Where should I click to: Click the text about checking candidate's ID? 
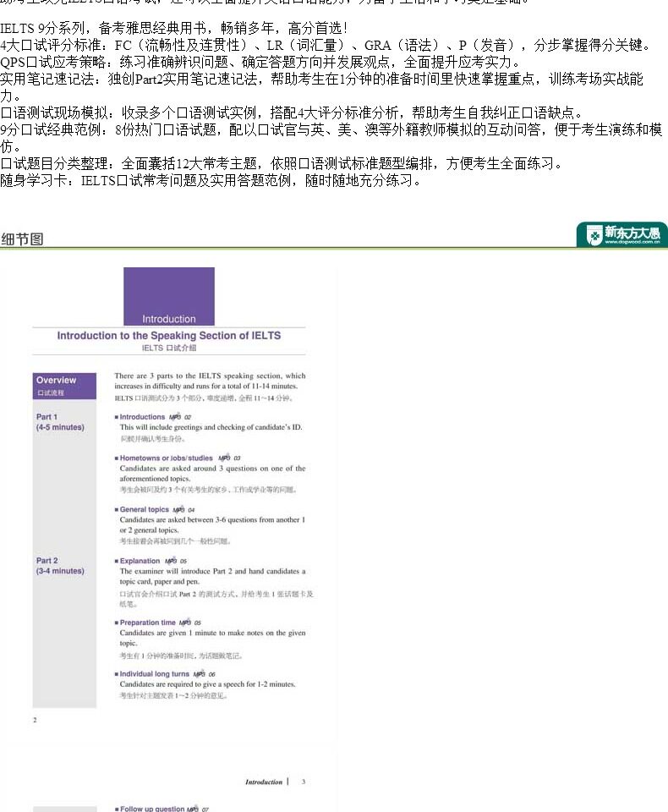pyautogui.click(x=211, y=427)
